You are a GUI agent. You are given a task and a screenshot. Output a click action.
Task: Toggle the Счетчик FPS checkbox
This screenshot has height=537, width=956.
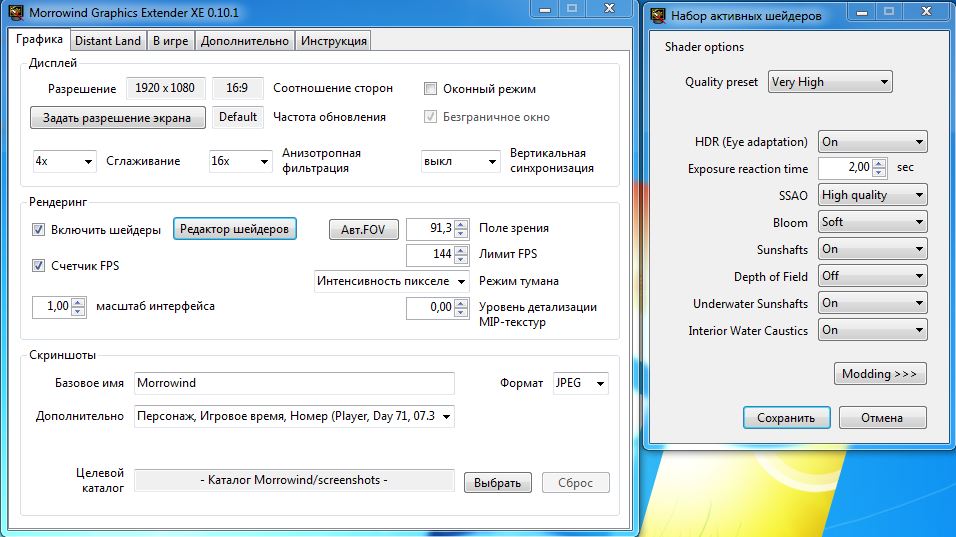tap(38, 266)
